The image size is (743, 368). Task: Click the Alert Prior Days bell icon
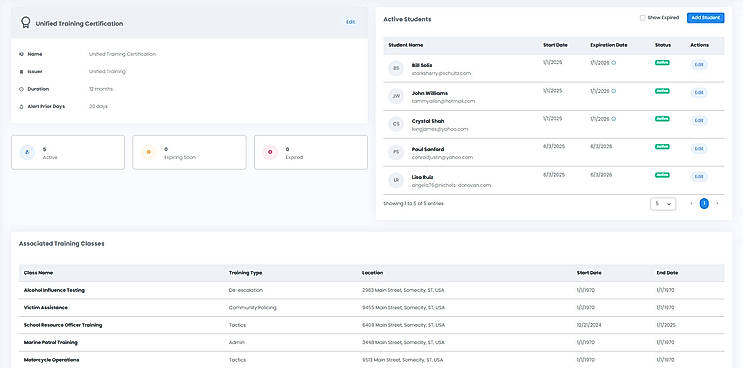click(x=21, y=107)
